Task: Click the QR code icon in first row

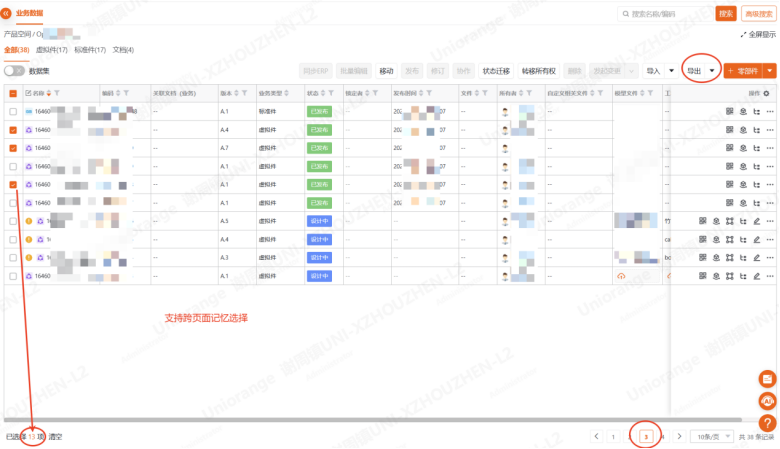Action: tap(702, 112)
